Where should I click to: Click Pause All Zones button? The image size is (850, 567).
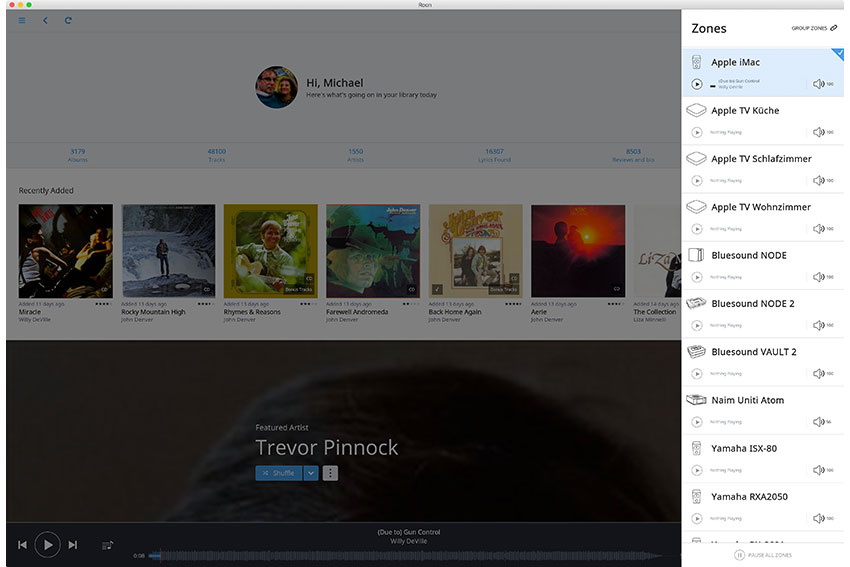[x=763, y=555]
